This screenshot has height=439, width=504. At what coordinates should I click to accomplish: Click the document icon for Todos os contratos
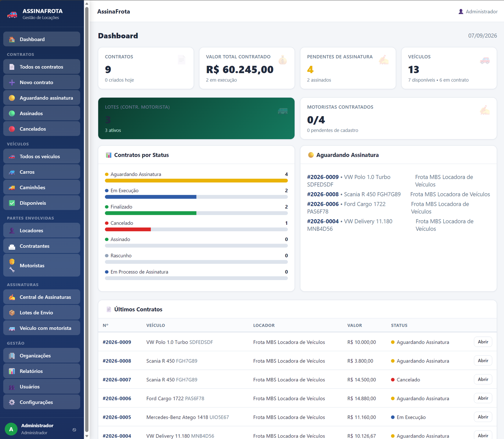tap(12, 67)
